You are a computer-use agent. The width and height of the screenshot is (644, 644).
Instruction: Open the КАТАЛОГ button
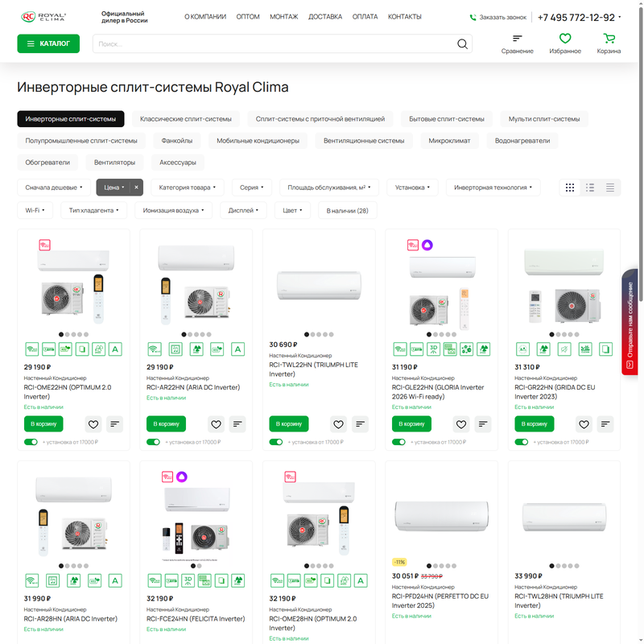(x=48, y=43)
